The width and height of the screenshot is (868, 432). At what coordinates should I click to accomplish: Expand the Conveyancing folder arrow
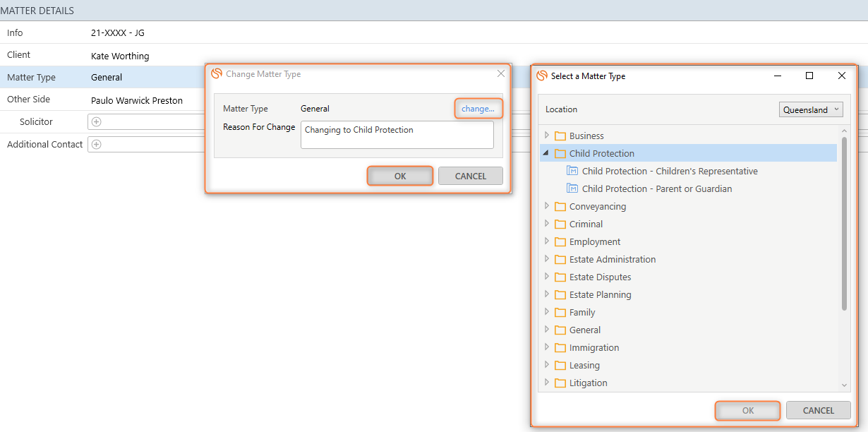[546, 206]
